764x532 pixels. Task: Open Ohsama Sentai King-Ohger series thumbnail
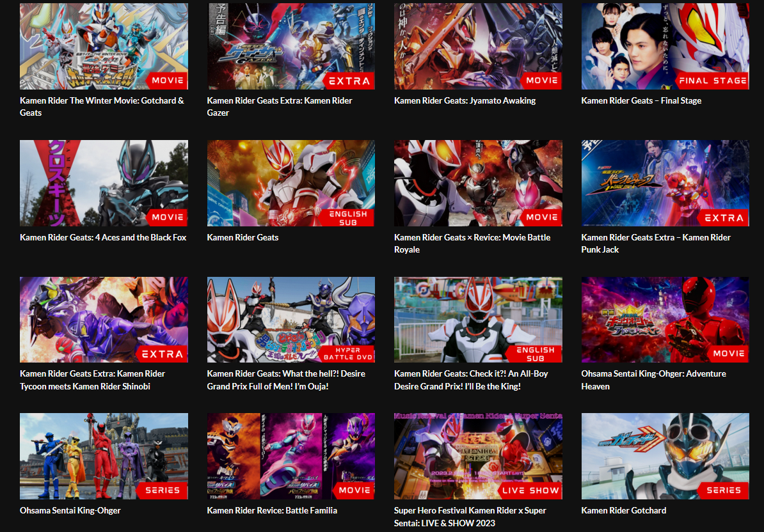[104, 456]
